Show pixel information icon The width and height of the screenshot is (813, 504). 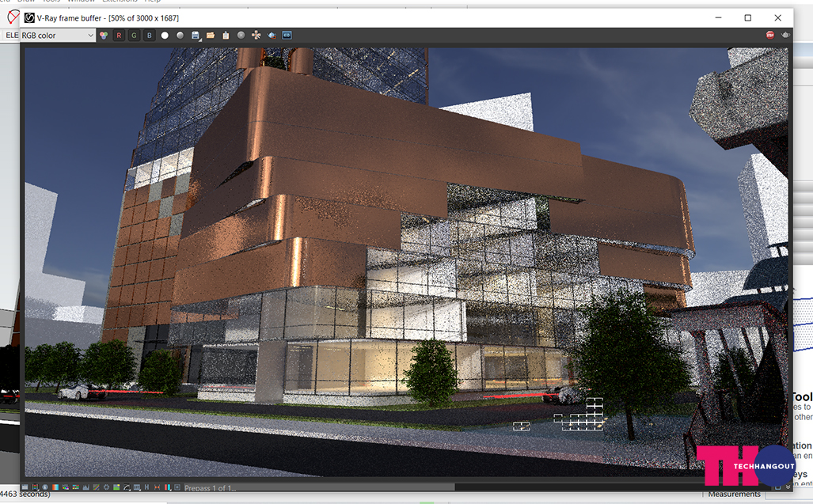click(x=45, y=487)
